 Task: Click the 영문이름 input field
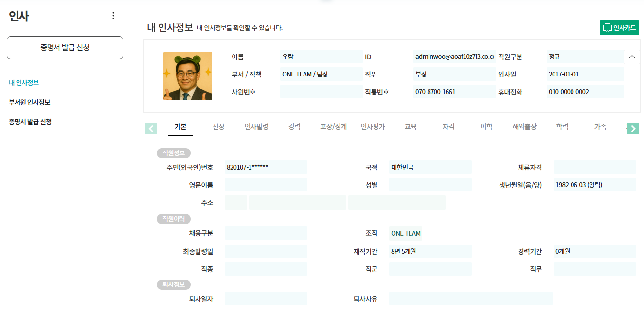(x=266, y=185)
